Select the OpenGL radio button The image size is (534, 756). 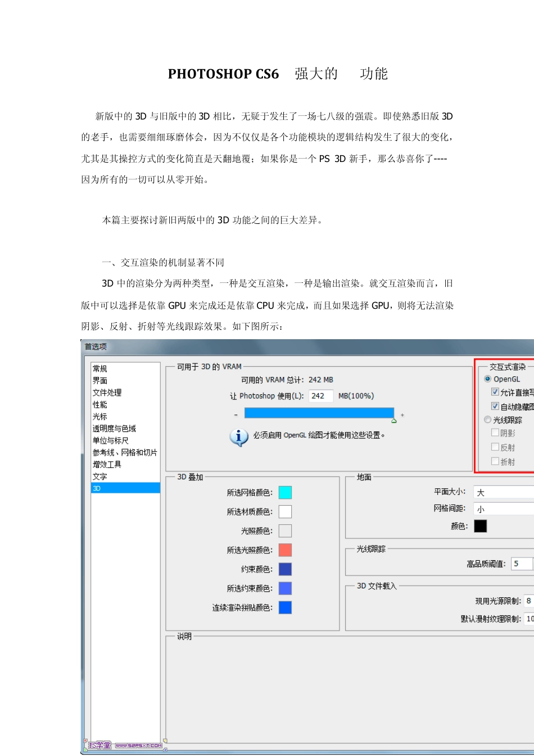tap(487, 379)
